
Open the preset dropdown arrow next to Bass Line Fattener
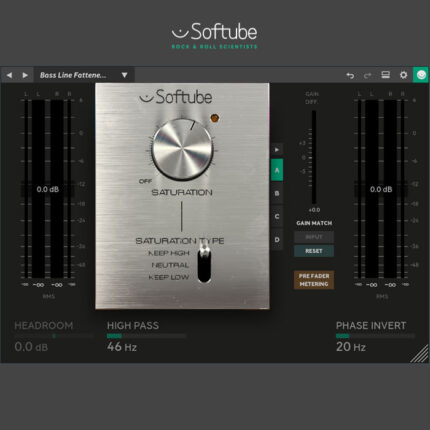tap(124, 75)
